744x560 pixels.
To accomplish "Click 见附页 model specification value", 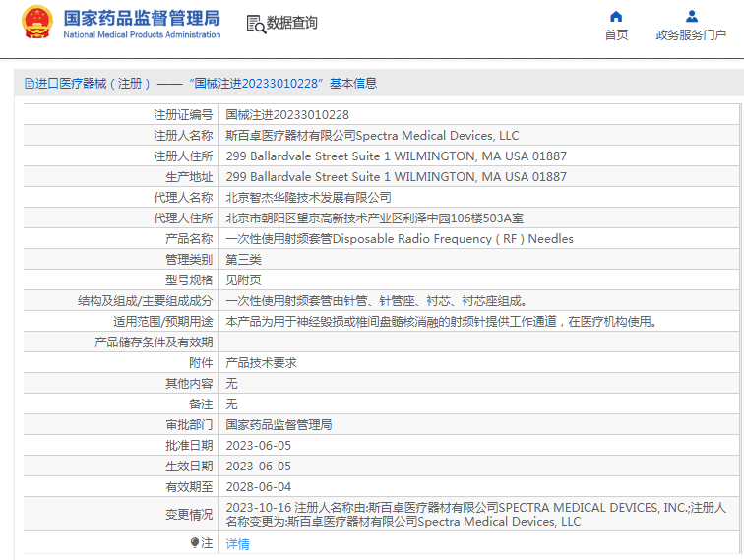I will click(243, 280).
